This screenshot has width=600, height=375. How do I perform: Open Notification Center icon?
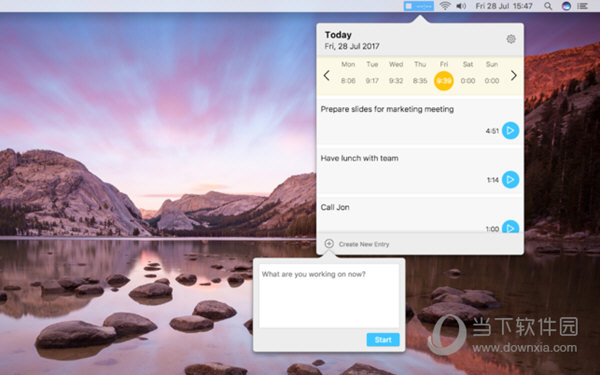(x=582, y=6)
